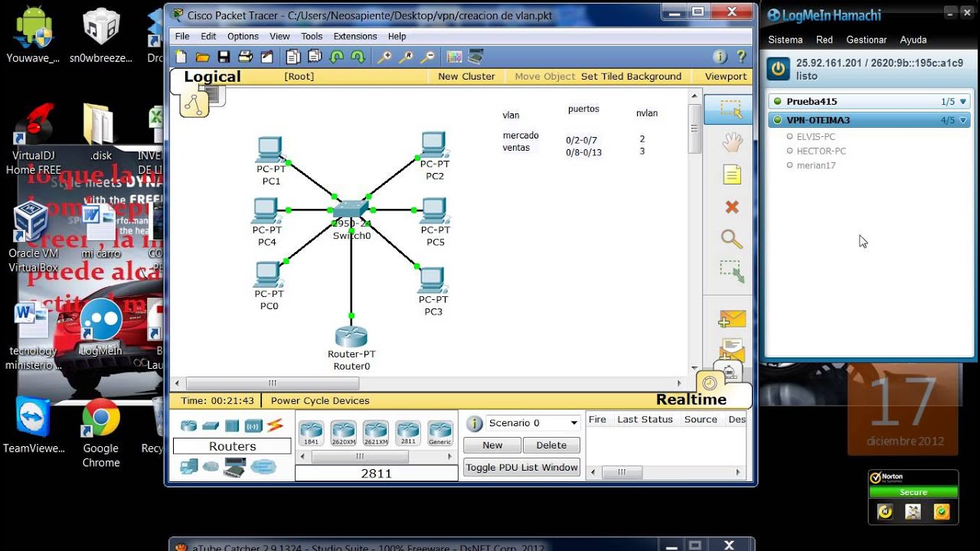The height and width of the screenshot is (551, 980).
Task: Print using the printer toolbar icon
Action: (245, 57)
